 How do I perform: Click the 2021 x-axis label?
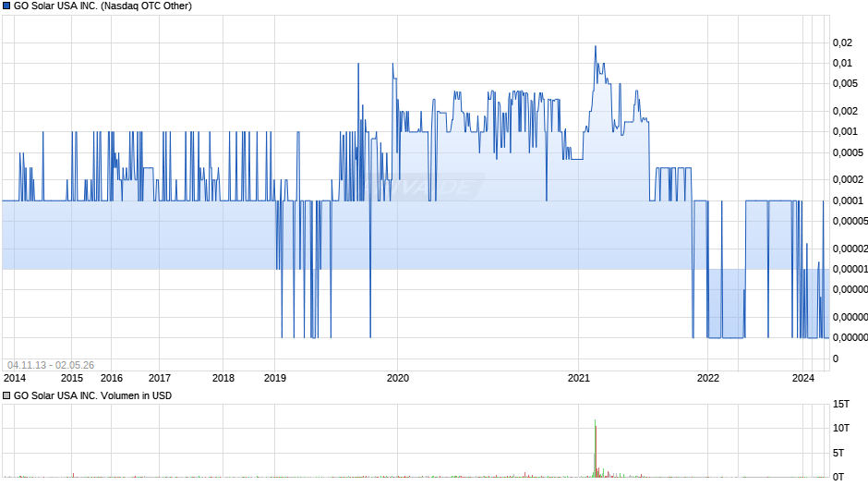[578, 378]
